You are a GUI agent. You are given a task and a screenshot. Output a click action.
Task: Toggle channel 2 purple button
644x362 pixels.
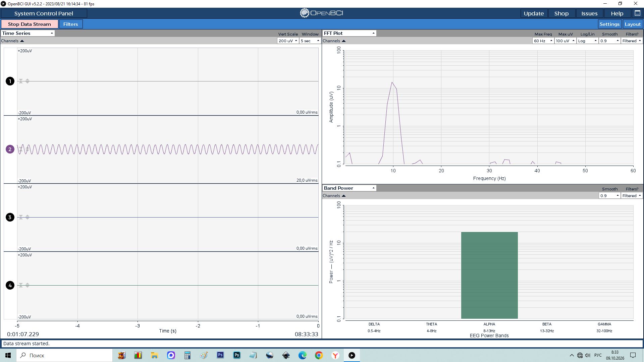(x=10, y=149)
